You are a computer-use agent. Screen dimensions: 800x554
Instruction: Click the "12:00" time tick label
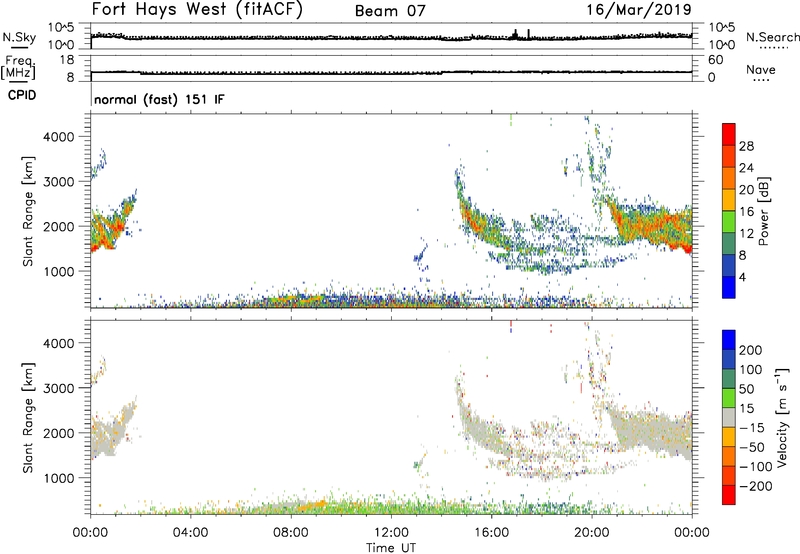(391, 533)
